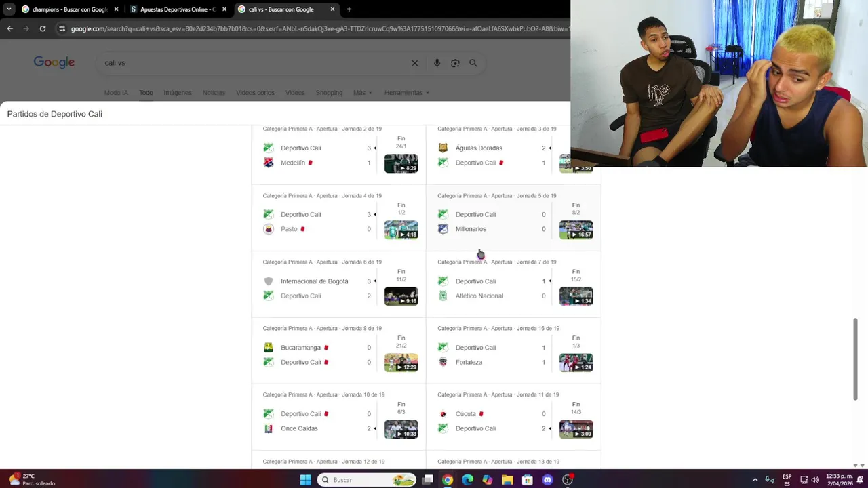
Task: Select the 'Shopping' search tab
Action: tap(329, 93)
